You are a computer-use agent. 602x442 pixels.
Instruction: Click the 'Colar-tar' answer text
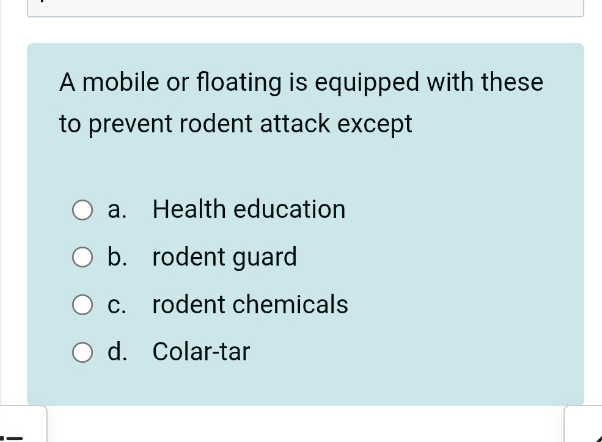click(x=201, y=352)
